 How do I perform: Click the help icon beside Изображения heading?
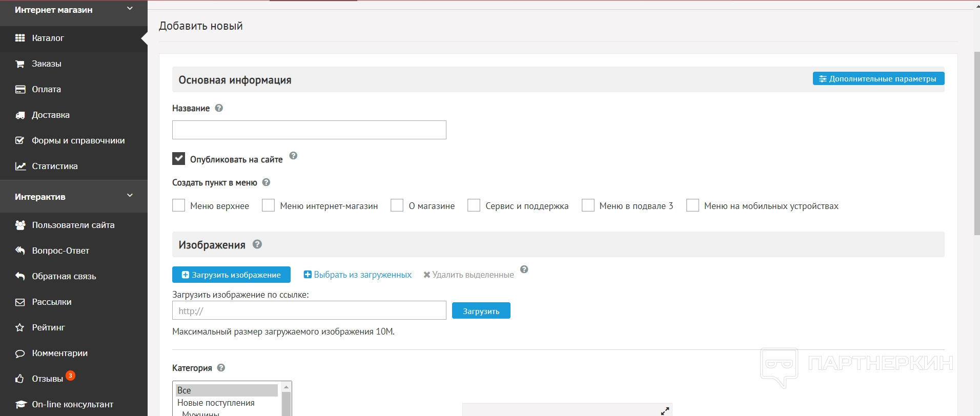(257, 244)
